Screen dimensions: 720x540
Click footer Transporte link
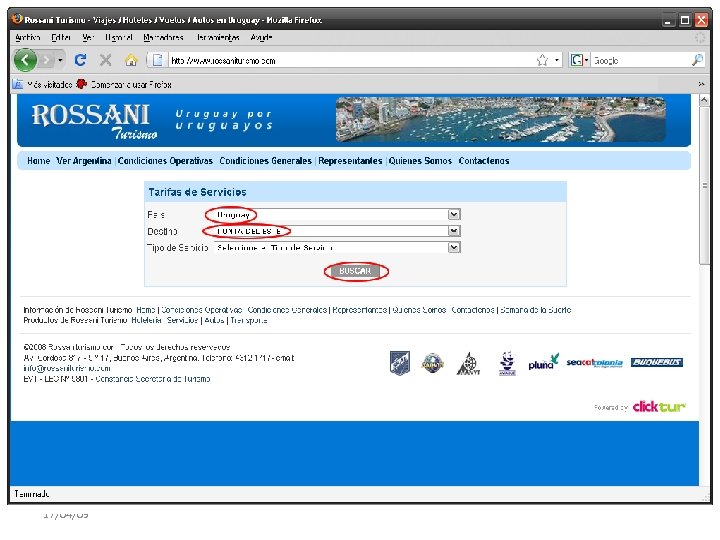[x=248, y=320]
